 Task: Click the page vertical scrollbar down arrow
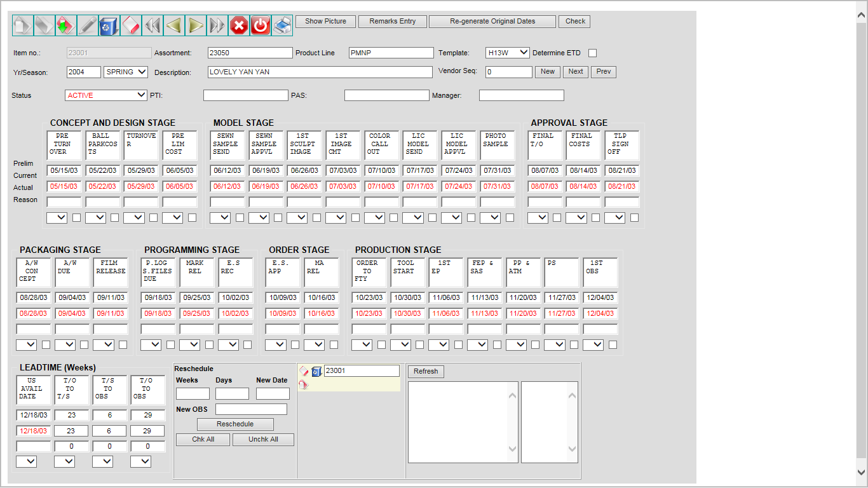click(x=862, y=472)
